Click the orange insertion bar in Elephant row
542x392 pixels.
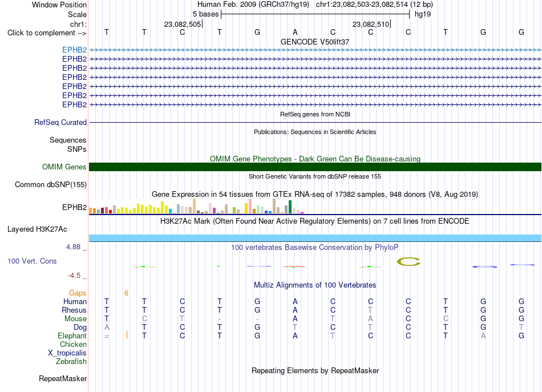point(127,335)
